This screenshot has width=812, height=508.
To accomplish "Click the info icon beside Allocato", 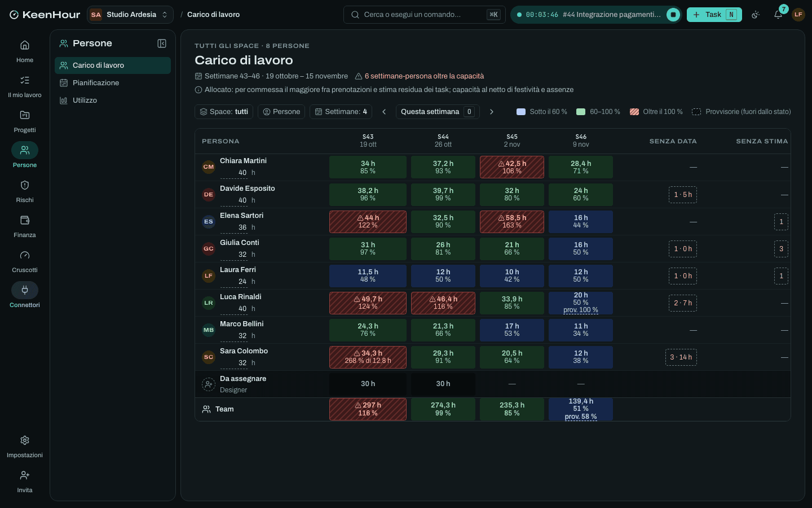I will 198,90.
